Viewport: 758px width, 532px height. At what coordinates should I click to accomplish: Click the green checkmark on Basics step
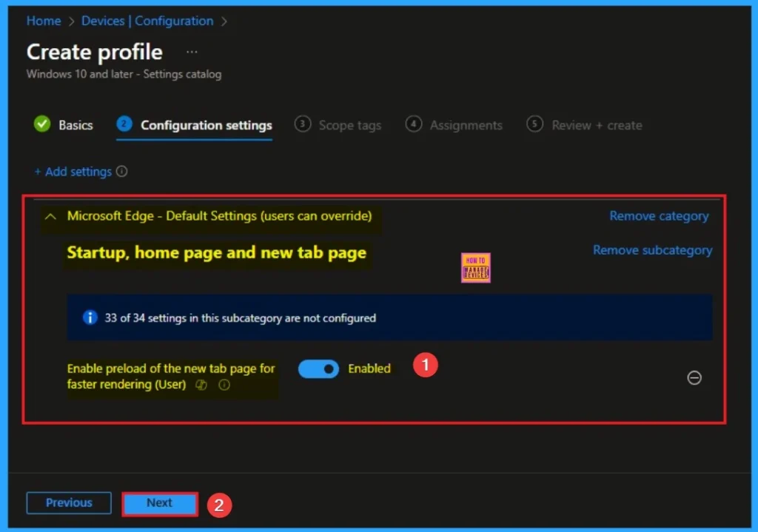click(x=42, y=124)
